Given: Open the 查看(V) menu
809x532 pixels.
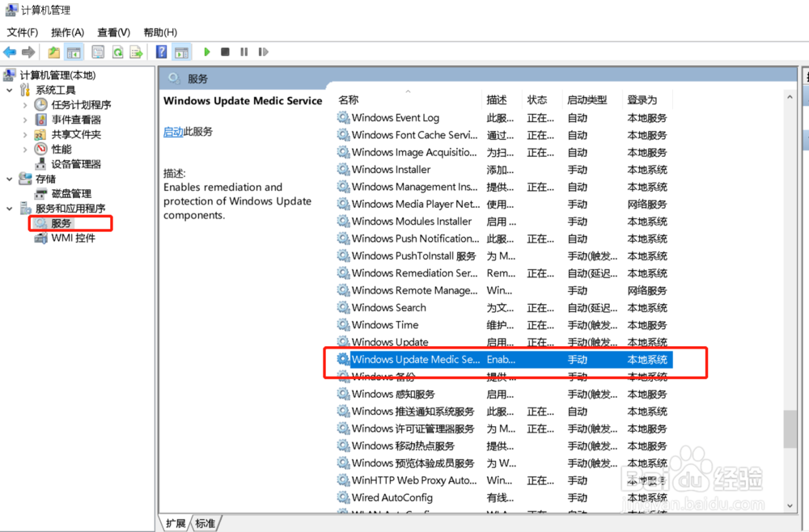Looking at the screenshot, I should [113, 32].
